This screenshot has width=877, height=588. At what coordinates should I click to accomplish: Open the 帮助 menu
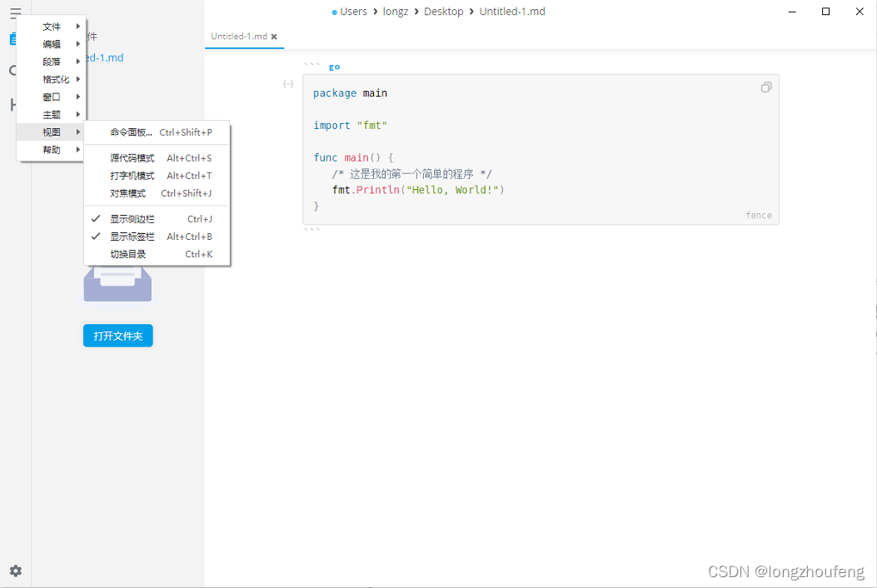click(x=51, y=150)
